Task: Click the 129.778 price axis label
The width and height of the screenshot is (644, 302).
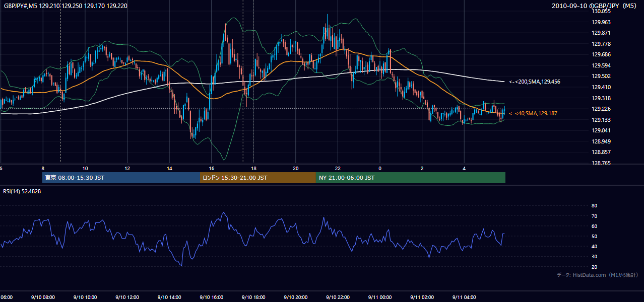Action: (x=602, y=44)
